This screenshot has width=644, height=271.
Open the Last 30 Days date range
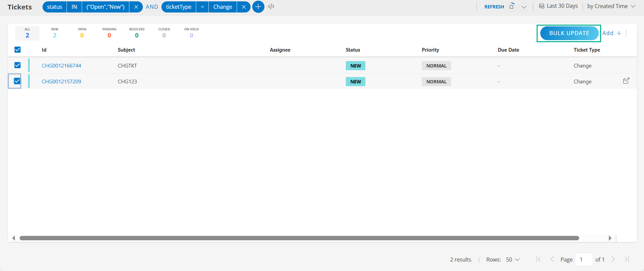click(558, 6)
